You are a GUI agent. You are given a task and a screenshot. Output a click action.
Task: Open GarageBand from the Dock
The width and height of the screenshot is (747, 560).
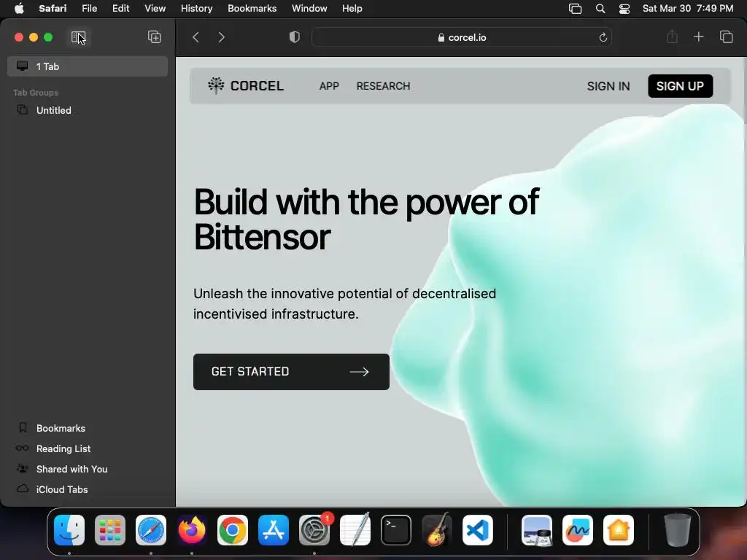[x=437, y=530]
